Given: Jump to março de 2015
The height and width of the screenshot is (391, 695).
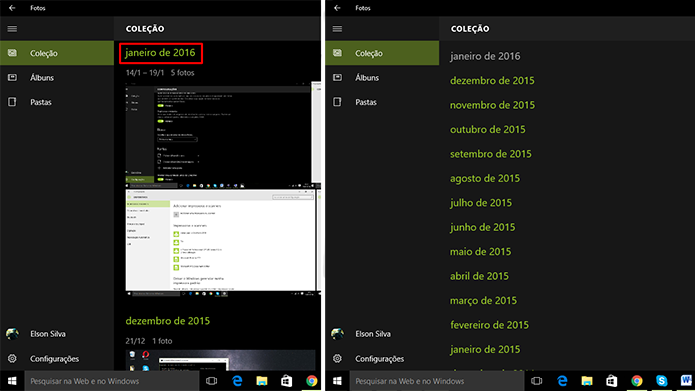Looking at the screenshot, I should [x=483, y=300].
